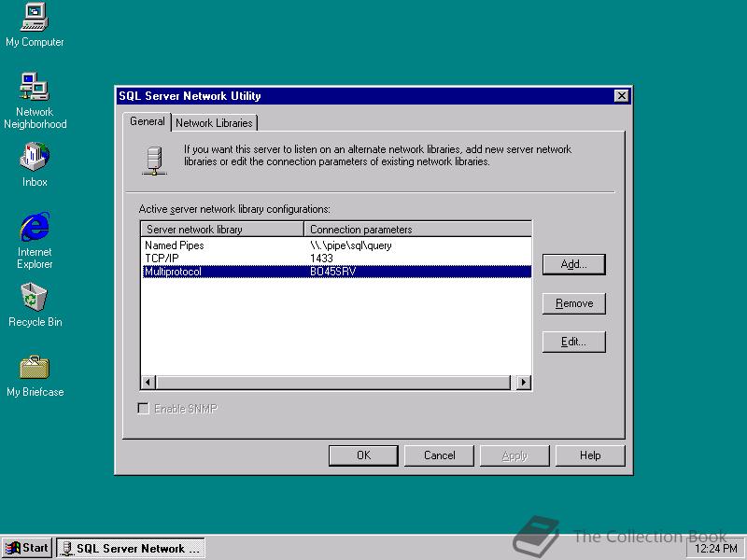Image resolution: width=747 pixels, height=560 pixels.
Task: Click the Edit button
Action: (573, 342)
